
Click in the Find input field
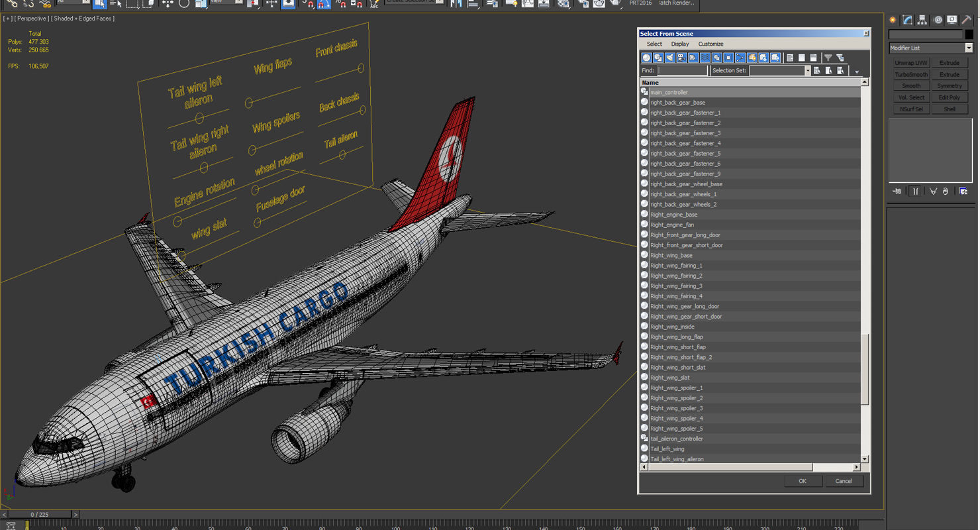pos(683,70)
